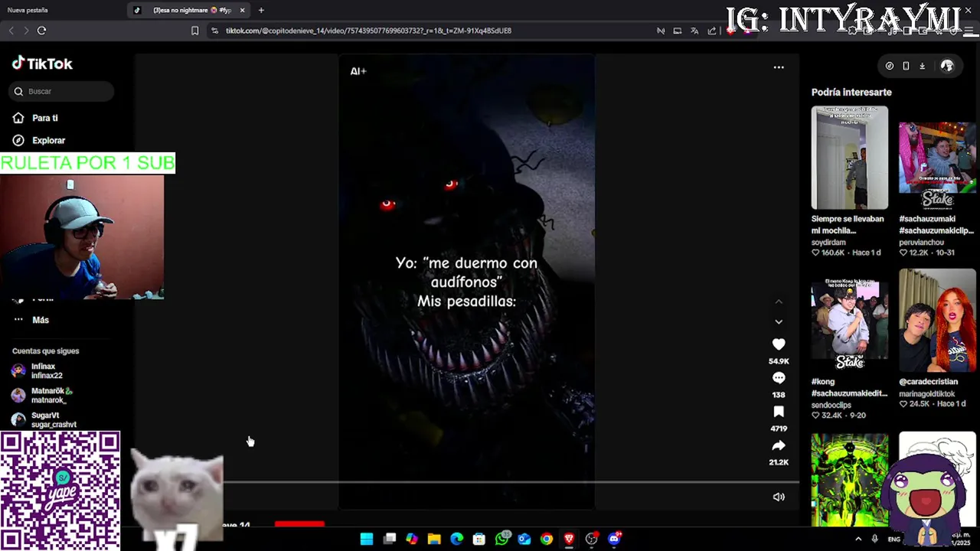Open Outlook from the taskbar
980x551 pixels.
pyautogui.click(x=524, y=539)
